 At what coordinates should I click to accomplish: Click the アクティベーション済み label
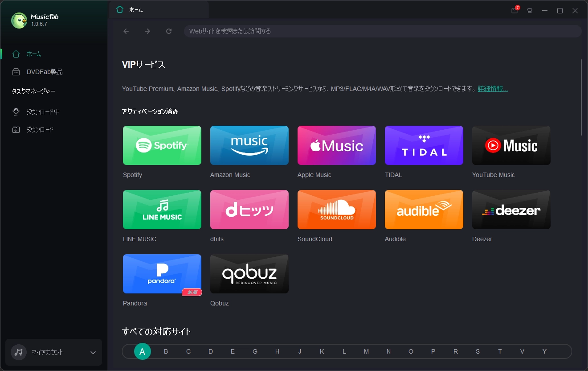(x=150, y=111)
